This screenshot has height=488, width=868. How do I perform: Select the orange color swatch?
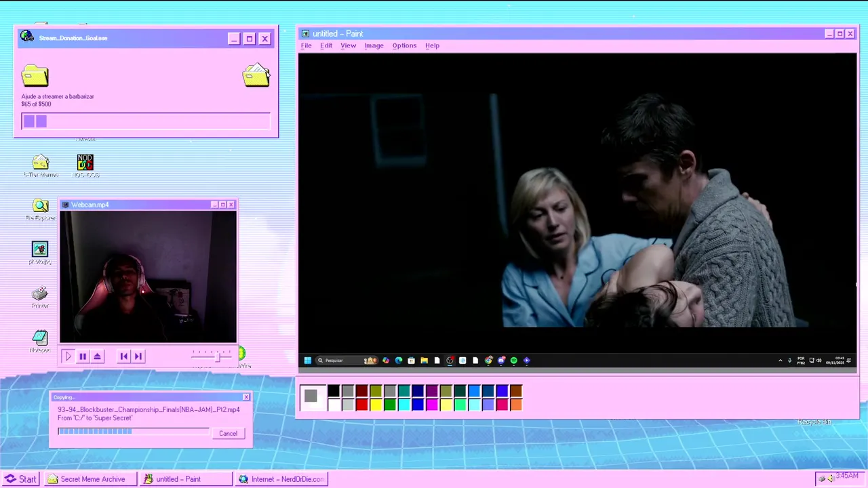[x=516, y=405]
